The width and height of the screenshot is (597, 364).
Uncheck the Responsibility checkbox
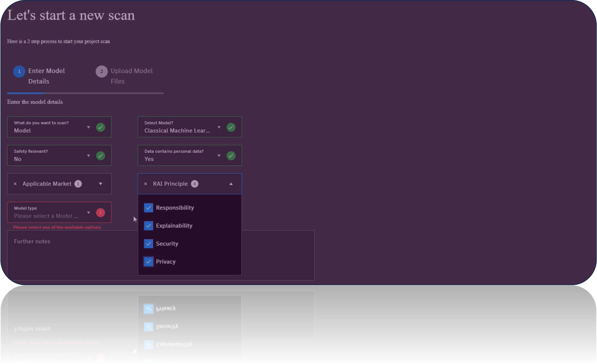[x=149, y=208]
